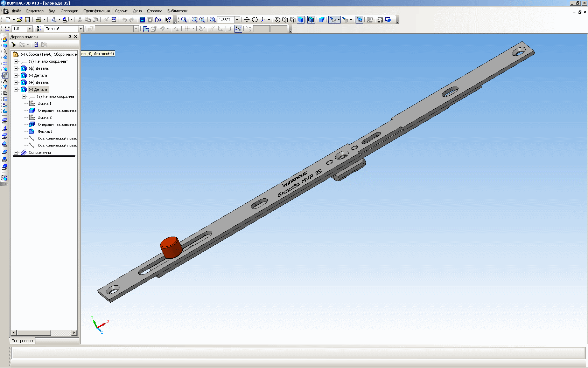Select the second (-) Деталь row highlighted
Viewport: 588px width, 368px height.
tap(38, 89)
